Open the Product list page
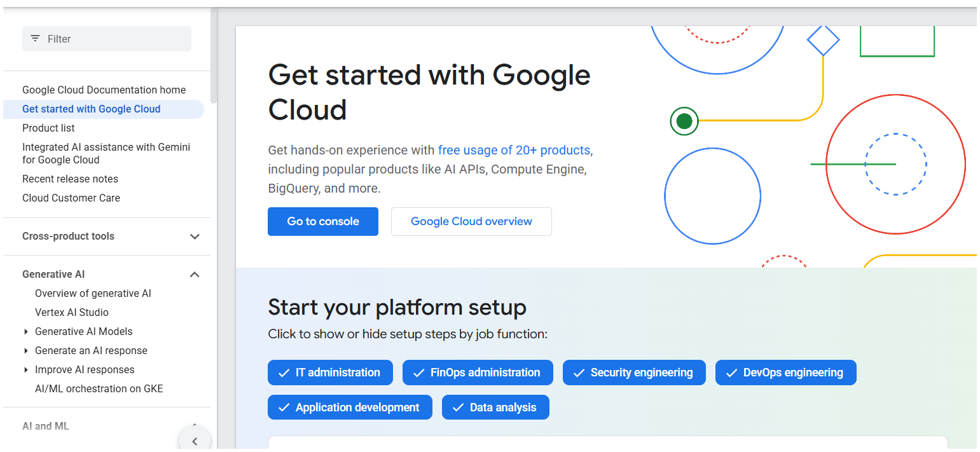The height and width of the screenshot is (452, 980). pyautogui.click(x=48, y=128)
